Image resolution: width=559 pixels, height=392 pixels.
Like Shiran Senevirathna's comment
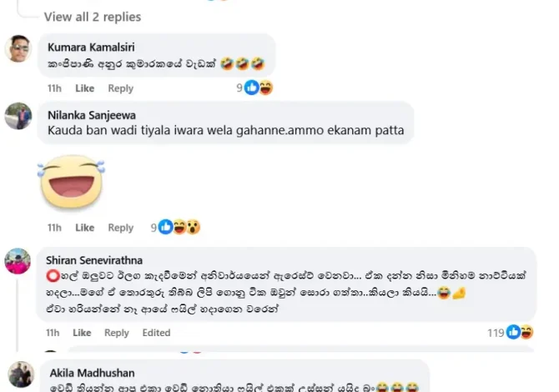coord(82,333)
